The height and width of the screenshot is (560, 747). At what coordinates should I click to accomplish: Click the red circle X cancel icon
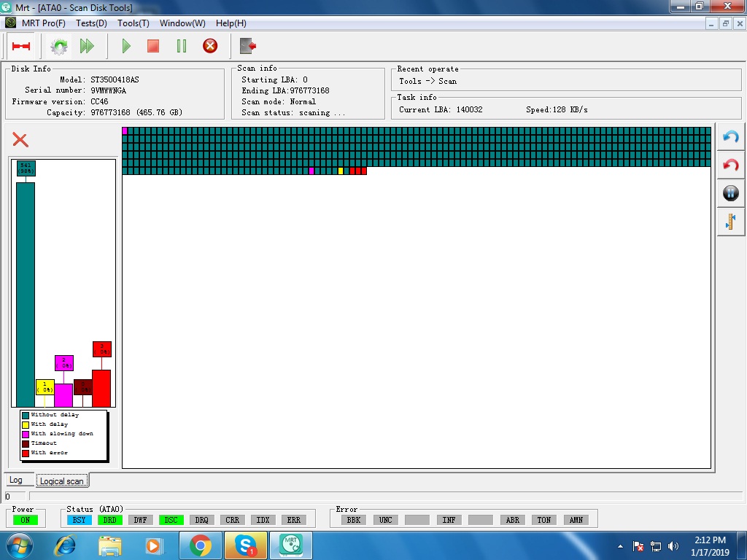point(210,46)
